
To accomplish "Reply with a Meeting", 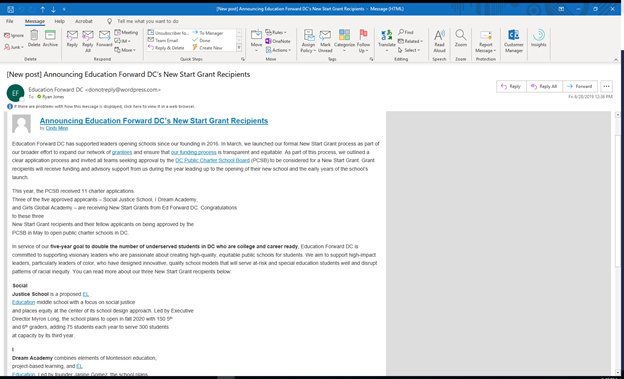I will [x=126, y=32].
